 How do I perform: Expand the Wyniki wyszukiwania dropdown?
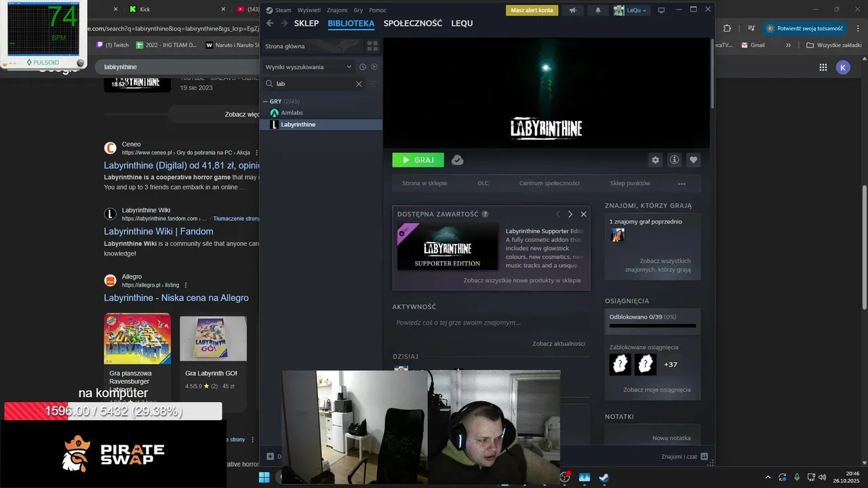tap(309, 66)
